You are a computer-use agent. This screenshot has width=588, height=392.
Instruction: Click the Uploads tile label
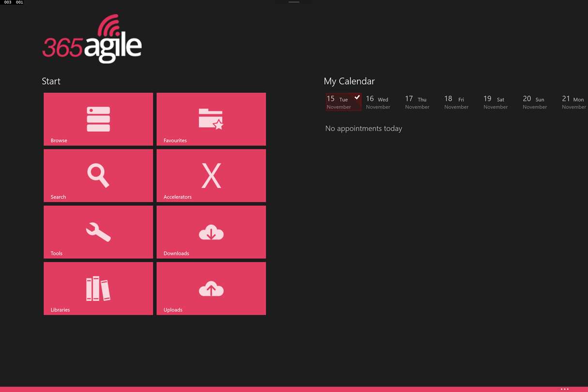(x=173, y=310)
